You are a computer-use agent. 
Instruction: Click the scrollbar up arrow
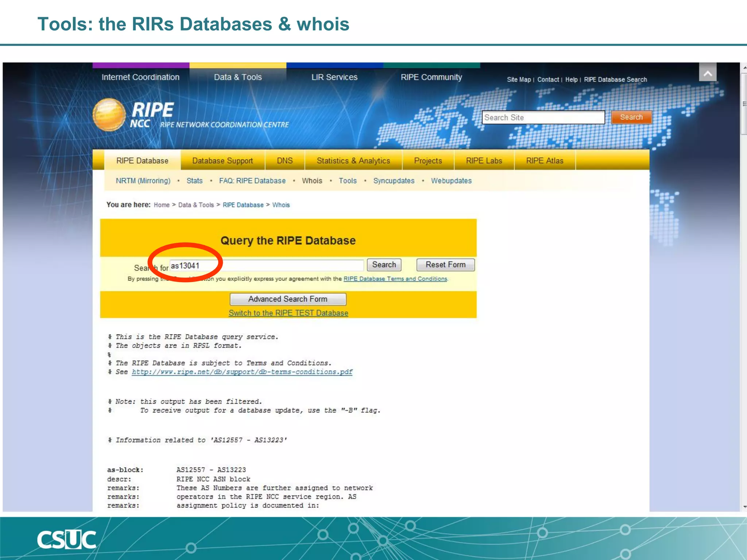[x=744, y=68]
